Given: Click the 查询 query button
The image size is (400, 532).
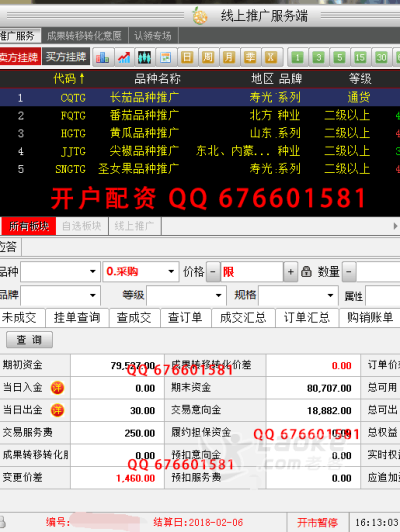Looking at the screenshot, I should [x=29, y=340].
